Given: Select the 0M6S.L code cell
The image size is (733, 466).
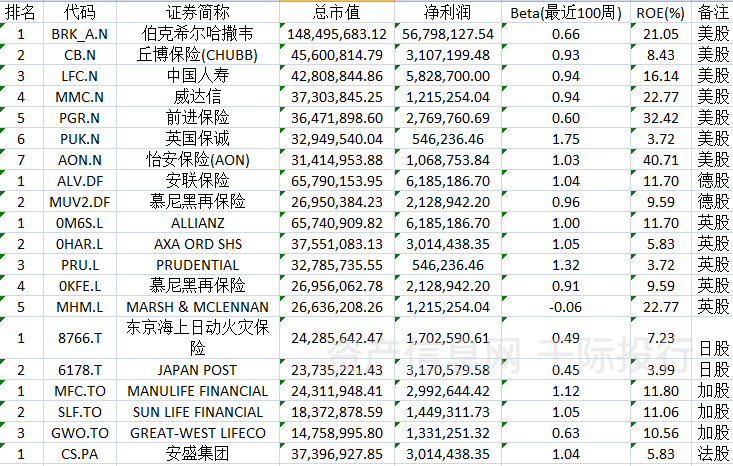Looking at the screenshot, I should pos(79,223).
